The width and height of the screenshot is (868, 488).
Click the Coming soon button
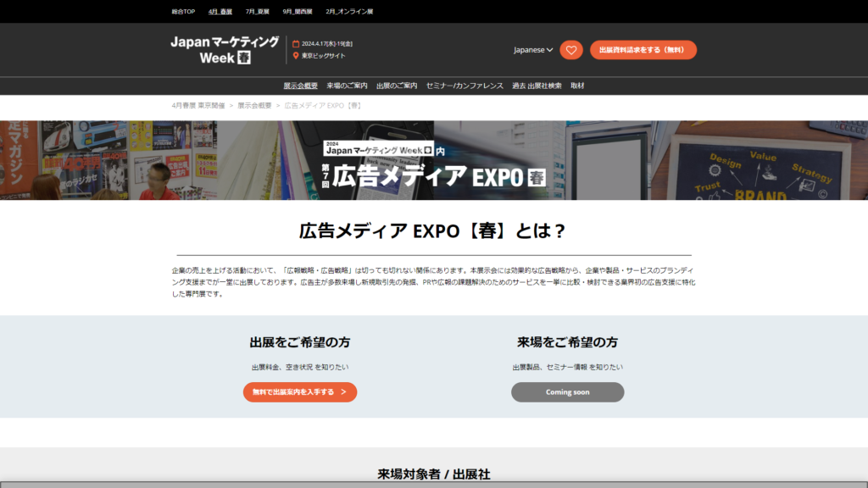(x=567, y=392)
